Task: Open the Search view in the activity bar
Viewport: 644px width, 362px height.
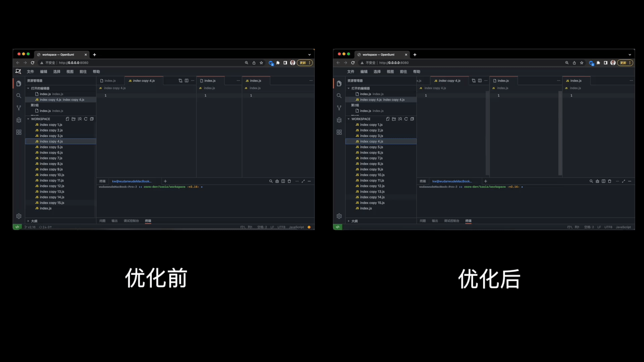Action: (19, 96)
